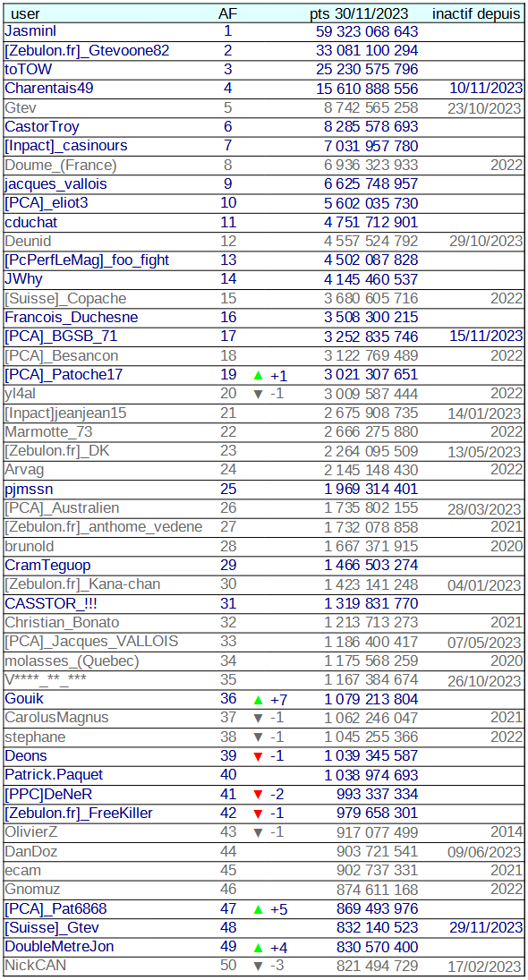
Task: Select the user Patrick.Paquet
Action: click(x=54, y=775)
